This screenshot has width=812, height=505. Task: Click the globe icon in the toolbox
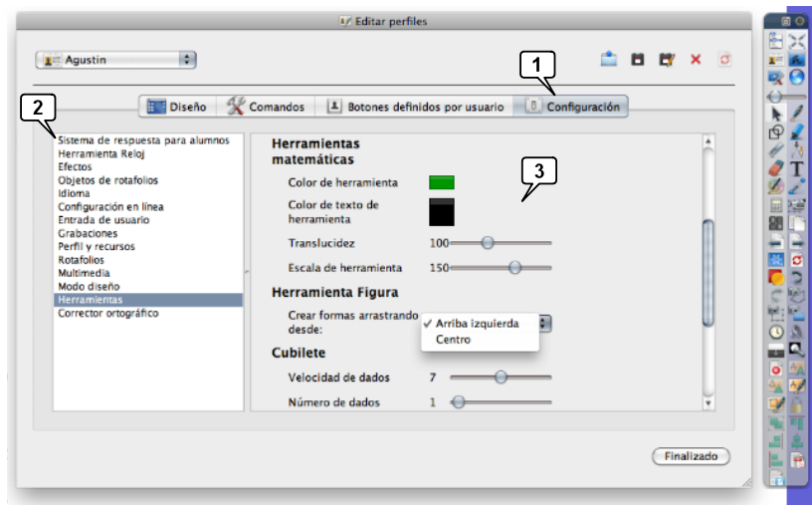tap(796, 77)
